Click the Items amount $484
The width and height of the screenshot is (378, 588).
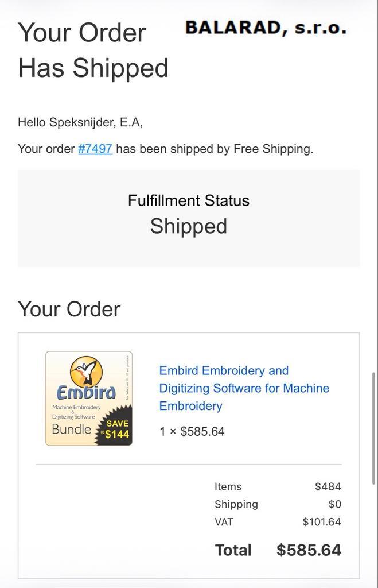(328, 486)
